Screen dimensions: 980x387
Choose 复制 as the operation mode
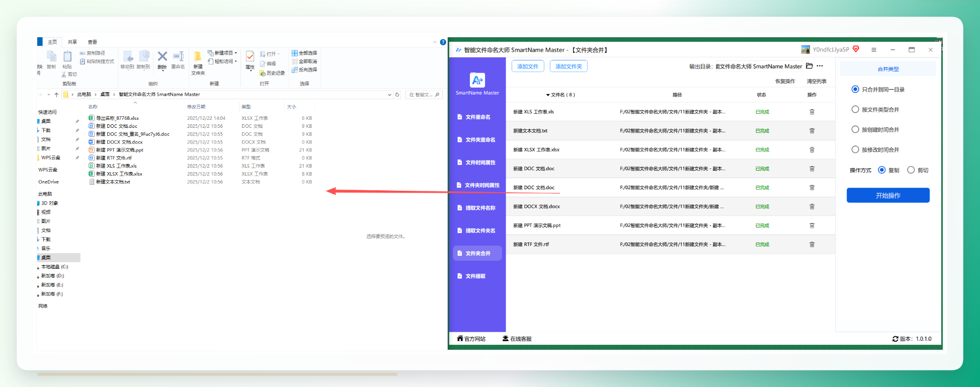pyautogui.click(x=881, y=170)
